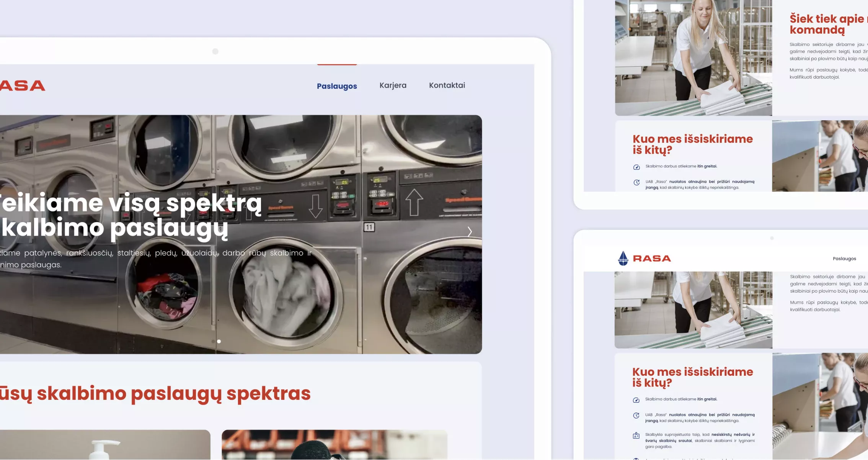Click the ID badge icon beside the Skalbykla text
This screenshot has width=868, height=460.
pos(636,435)
